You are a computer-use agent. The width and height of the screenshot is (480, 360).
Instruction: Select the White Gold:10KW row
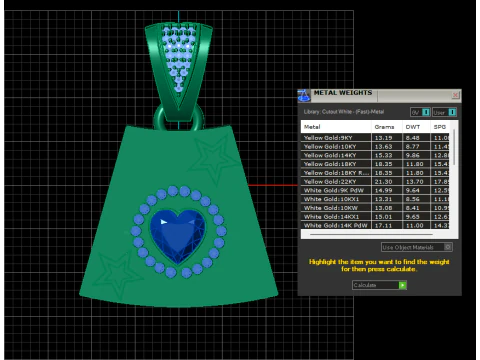375,208
